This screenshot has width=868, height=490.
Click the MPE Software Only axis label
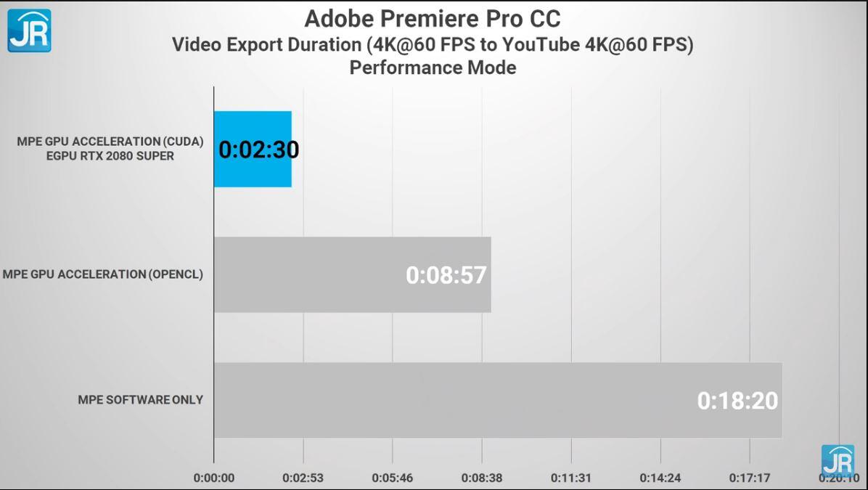tap(141, 400)
